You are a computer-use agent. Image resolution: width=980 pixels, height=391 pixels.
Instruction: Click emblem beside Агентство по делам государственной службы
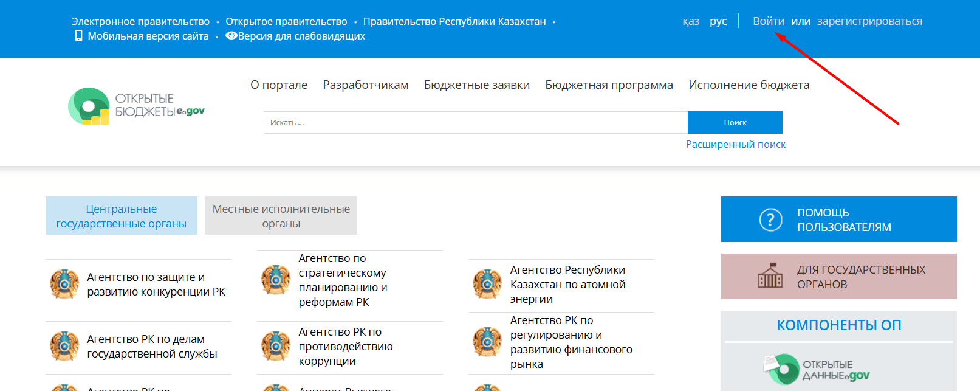point(64,346)
